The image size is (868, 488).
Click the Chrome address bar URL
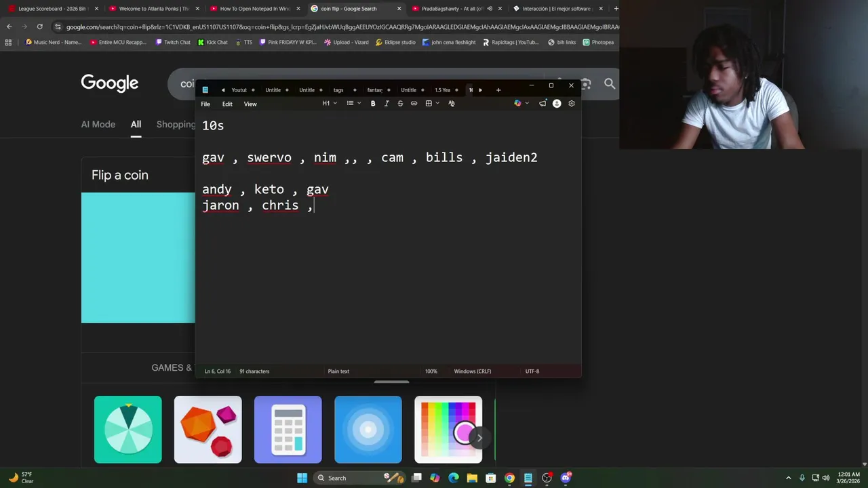342,26
